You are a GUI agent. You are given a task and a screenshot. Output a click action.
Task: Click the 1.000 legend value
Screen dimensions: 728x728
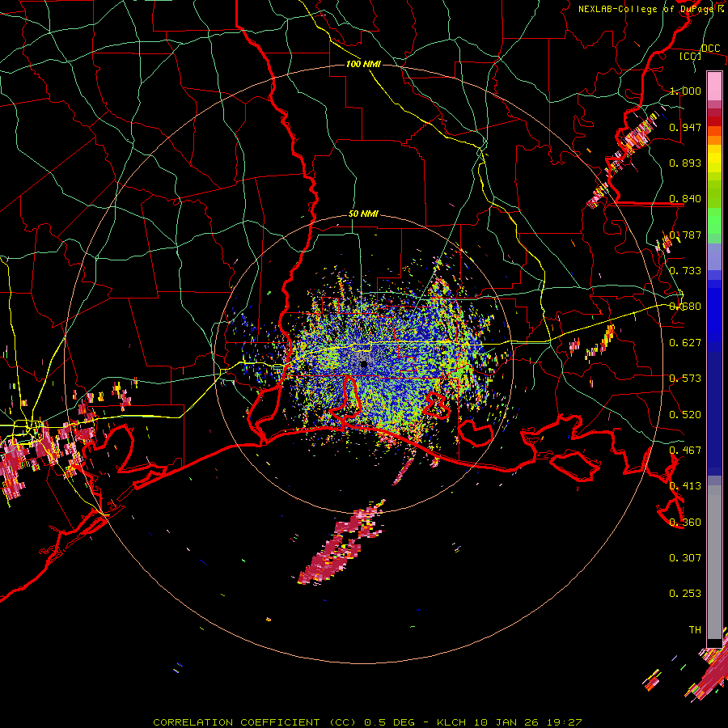point(685,91)
